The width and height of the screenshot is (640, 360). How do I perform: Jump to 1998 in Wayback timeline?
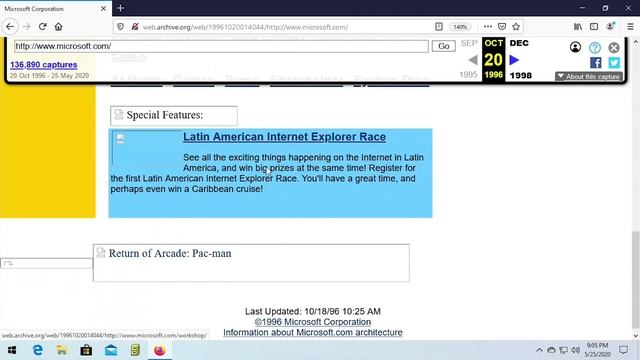click(520, 75)
